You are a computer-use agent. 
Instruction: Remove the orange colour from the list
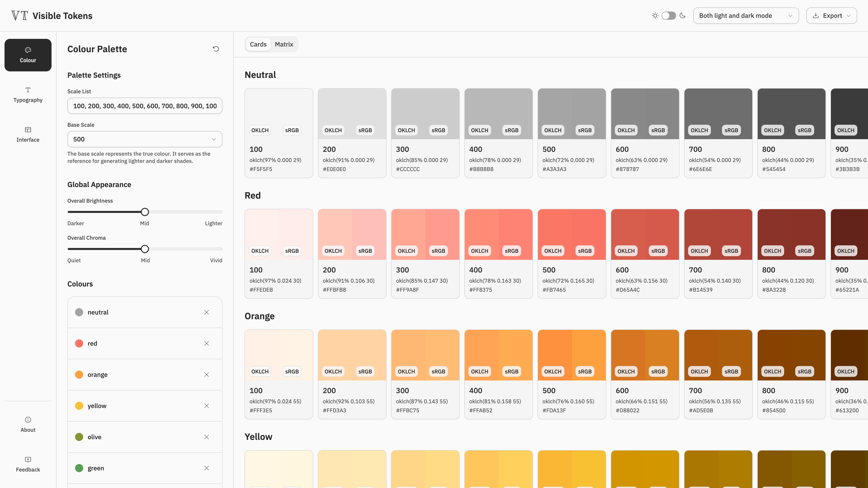pyautogui.click(x=207, y=375)
